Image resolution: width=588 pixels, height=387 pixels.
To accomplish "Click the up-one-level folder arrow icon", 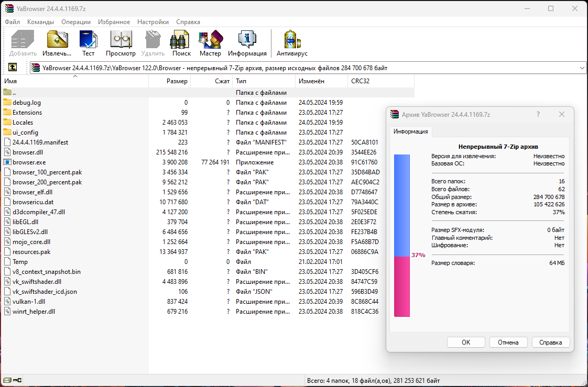I will pos(13,68).
